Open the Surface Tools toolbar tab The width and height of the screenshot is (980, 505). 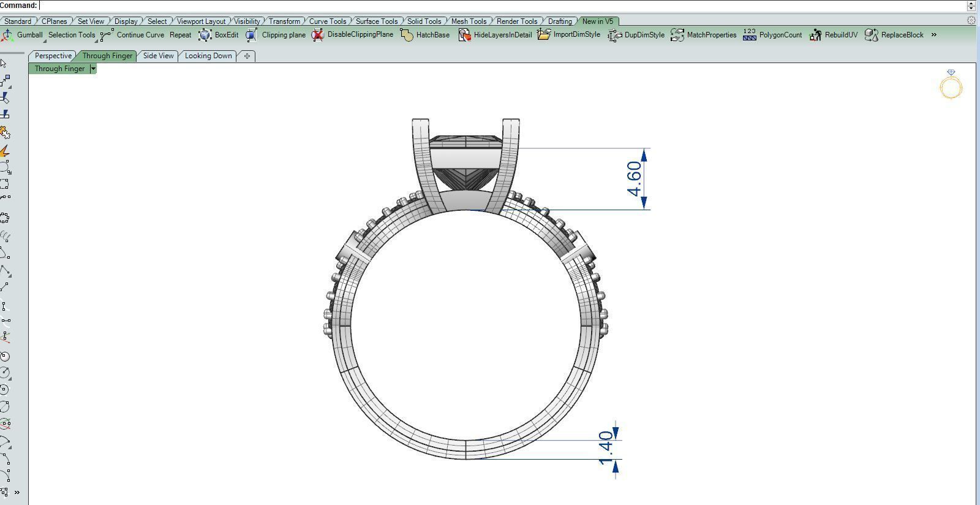click(x=376, y=21)
